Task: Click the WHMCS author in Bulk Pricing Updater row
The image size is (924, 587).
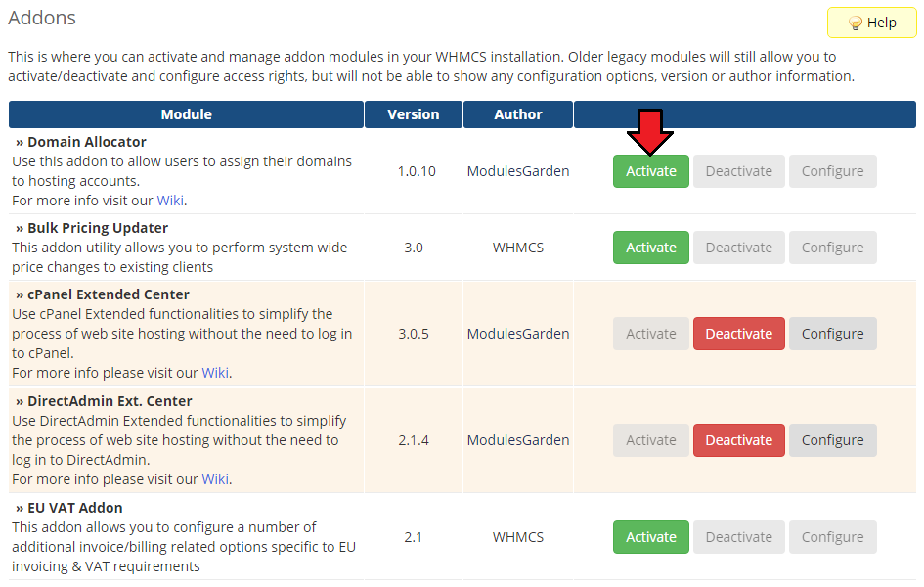Action: [x=518, y=248]
